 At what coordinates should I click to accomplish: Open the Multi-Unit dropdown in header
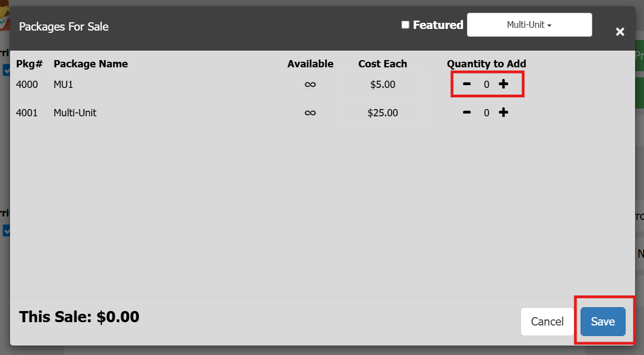[x=529, y=25]
